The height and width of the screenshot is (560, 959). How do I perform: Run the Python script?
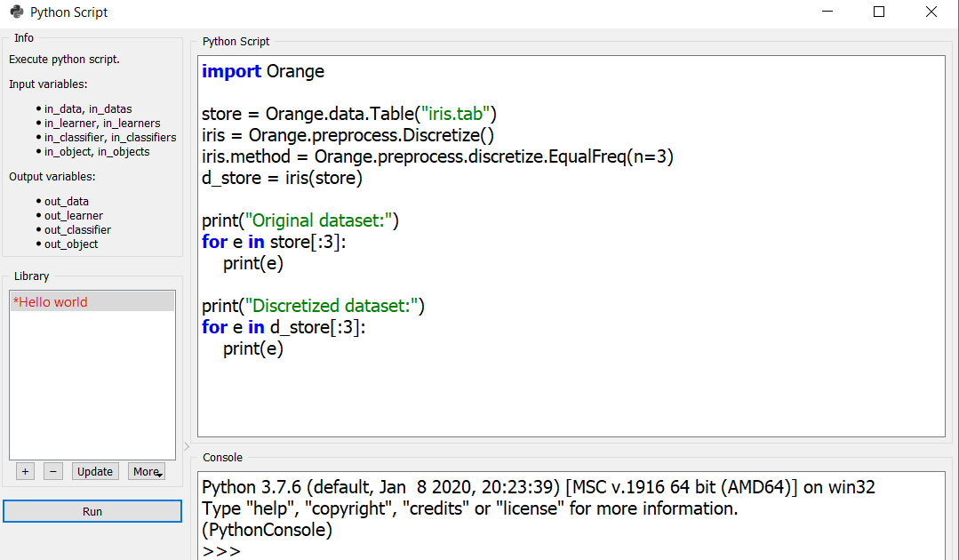click(92, 511)
